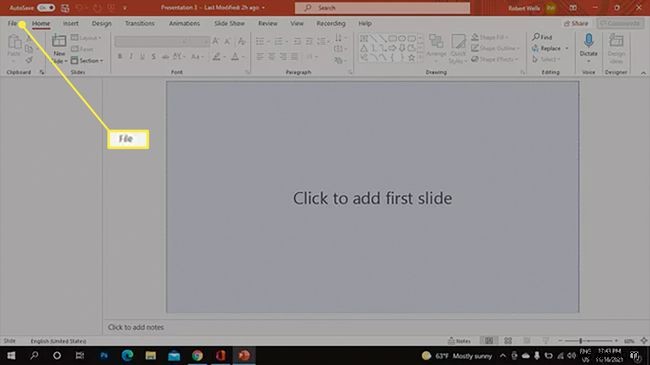Expand Customize Quick Access Toolbar arrow
The height and width of the screenshot is (365, 650).
click(125, 8)
